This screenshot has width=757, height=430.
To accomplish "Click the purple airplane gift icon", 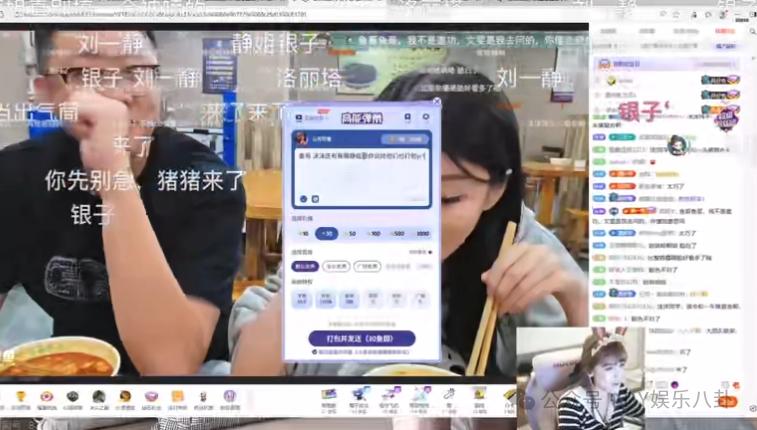I will coord(390,395).
